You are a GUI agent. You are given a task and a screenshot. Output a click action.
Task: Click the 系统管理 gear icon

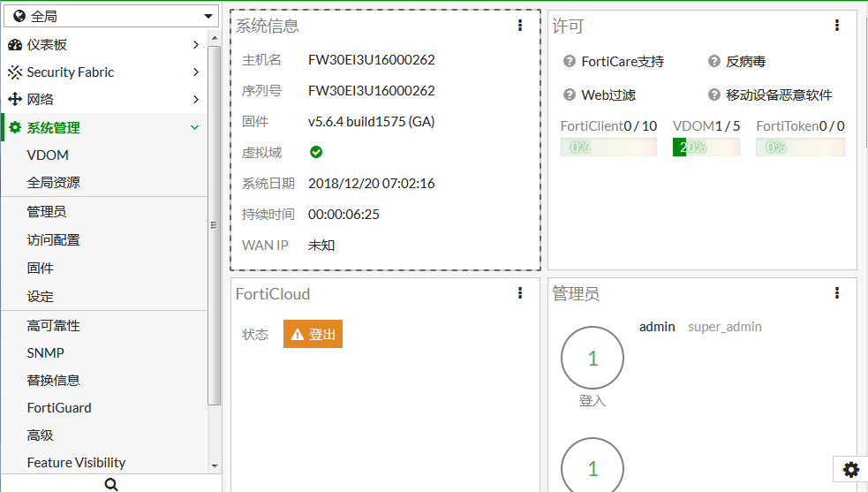click(15, 127)
